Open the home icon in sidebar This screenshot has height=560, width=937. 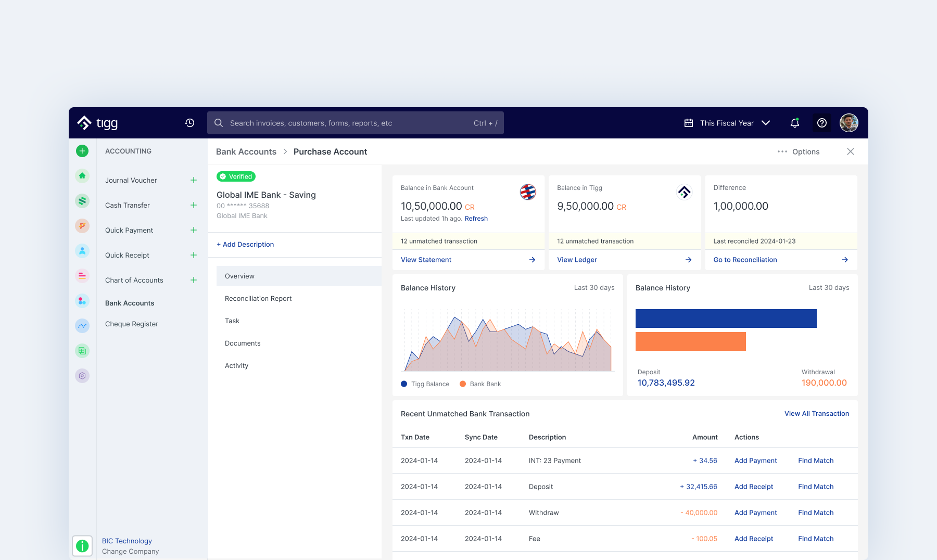coord(82,176)
